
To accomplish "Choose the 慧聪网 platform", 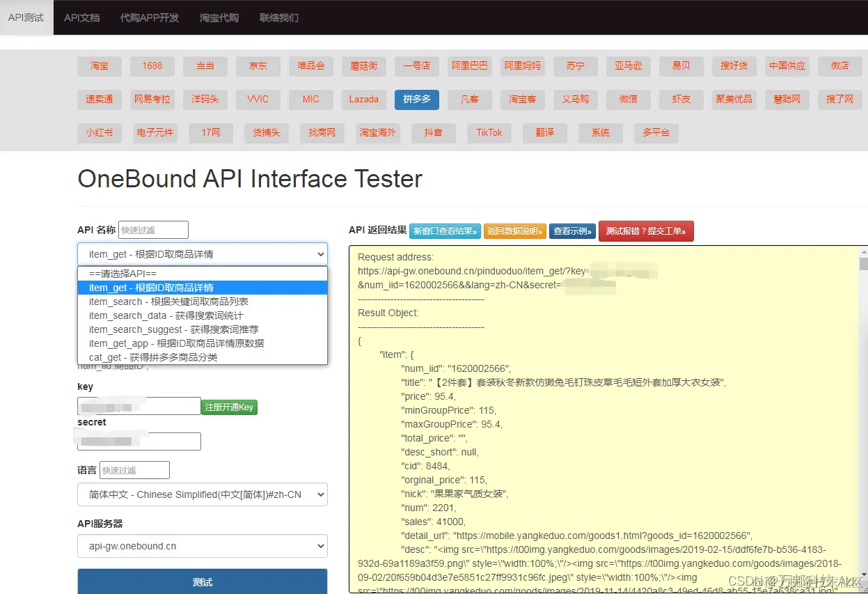I will [787, 100].
